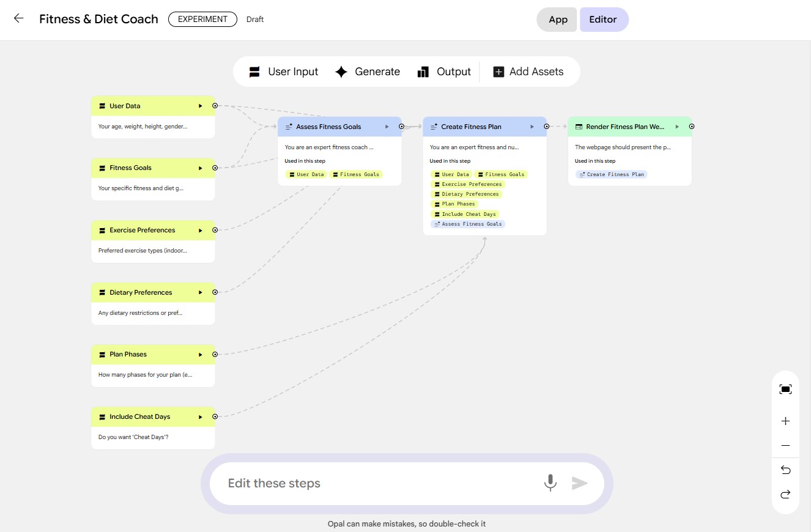Add a Generate step

(368, 72)
